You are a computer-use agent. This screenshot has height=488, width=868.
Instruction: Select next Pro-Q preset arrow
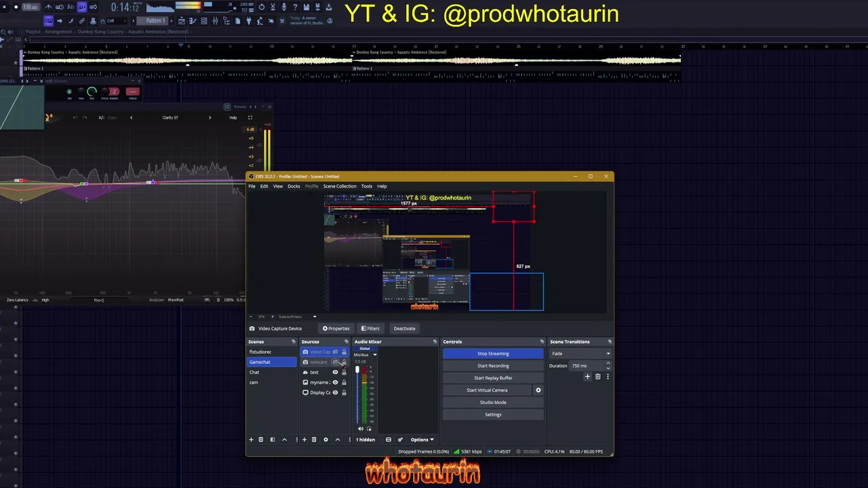tap(210, 118)
